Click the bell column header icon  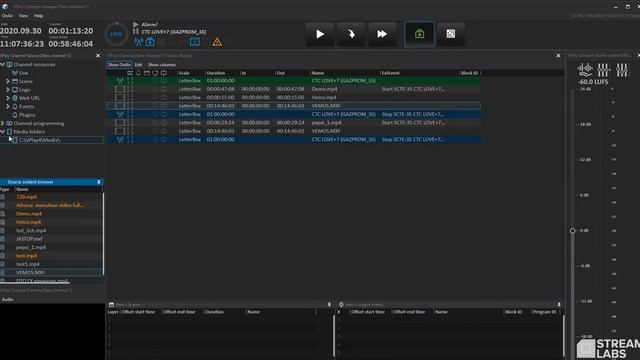pos(138,73)
